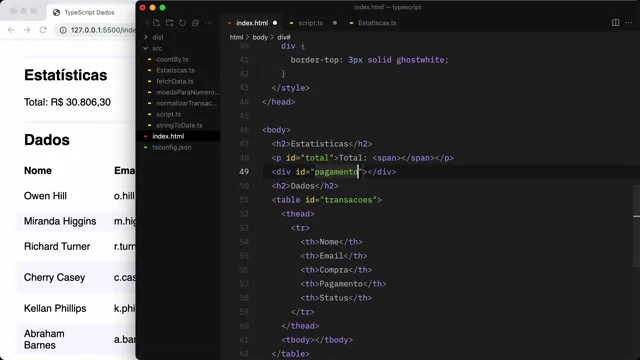This screenshot has width=640, height=360.
Task: Click Richard Turner in browser table
Action: 57,247
